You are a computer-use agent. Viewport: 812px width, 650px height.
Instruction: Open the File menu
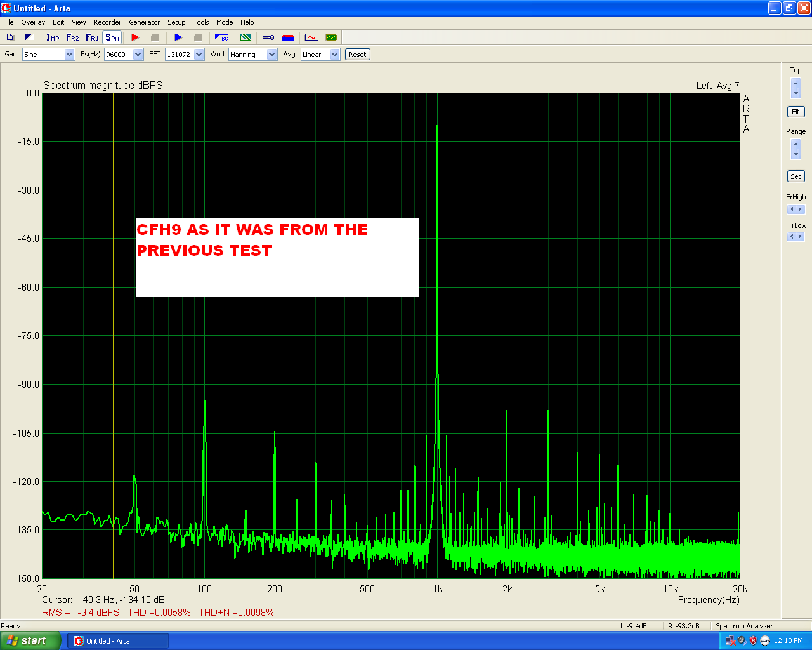tap(8, 22)
